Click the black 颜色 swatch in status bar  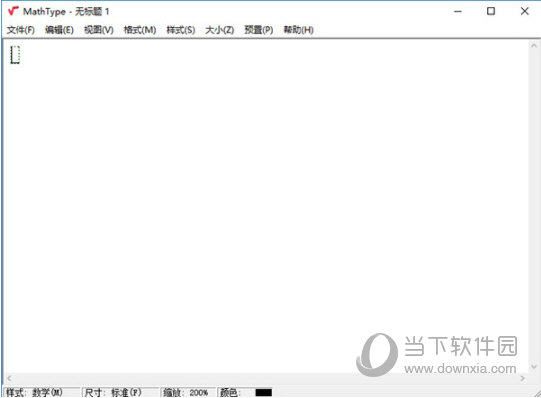tap(264, 392)
